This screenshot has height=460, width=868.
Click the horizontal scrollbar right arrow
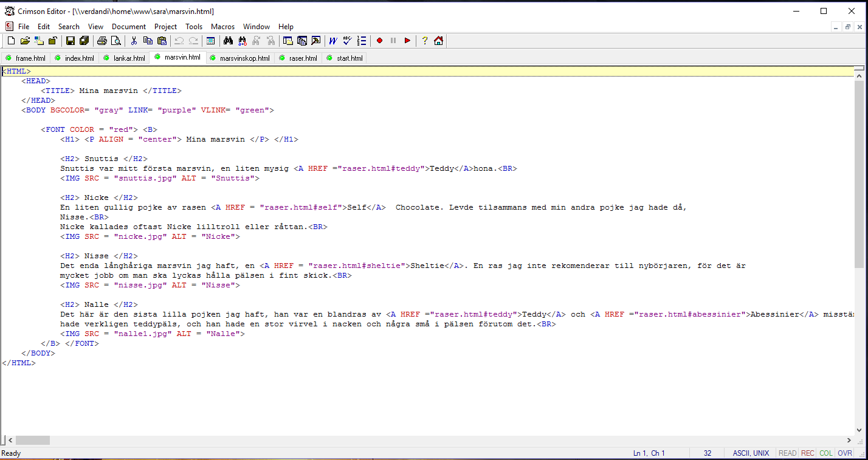849,440
